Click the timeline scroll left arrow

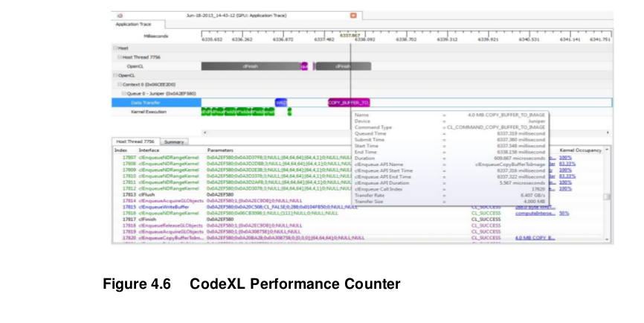click(205, 132)
